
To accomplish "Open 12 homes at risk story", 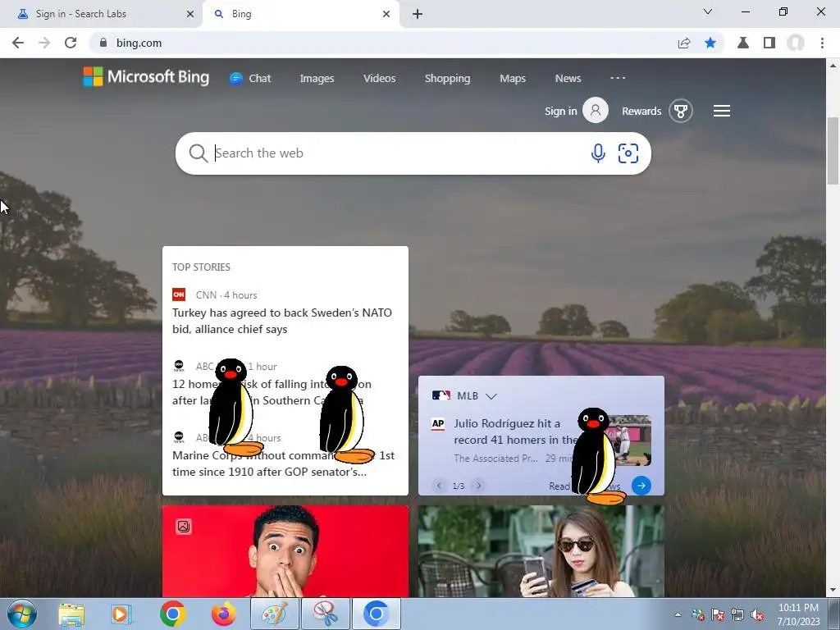I will [272, 392].
